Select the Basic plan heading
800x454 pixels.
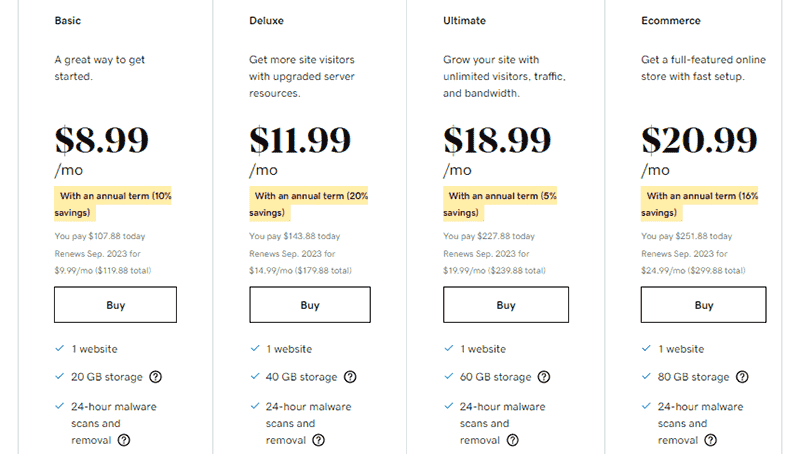[x=67, y=19]
